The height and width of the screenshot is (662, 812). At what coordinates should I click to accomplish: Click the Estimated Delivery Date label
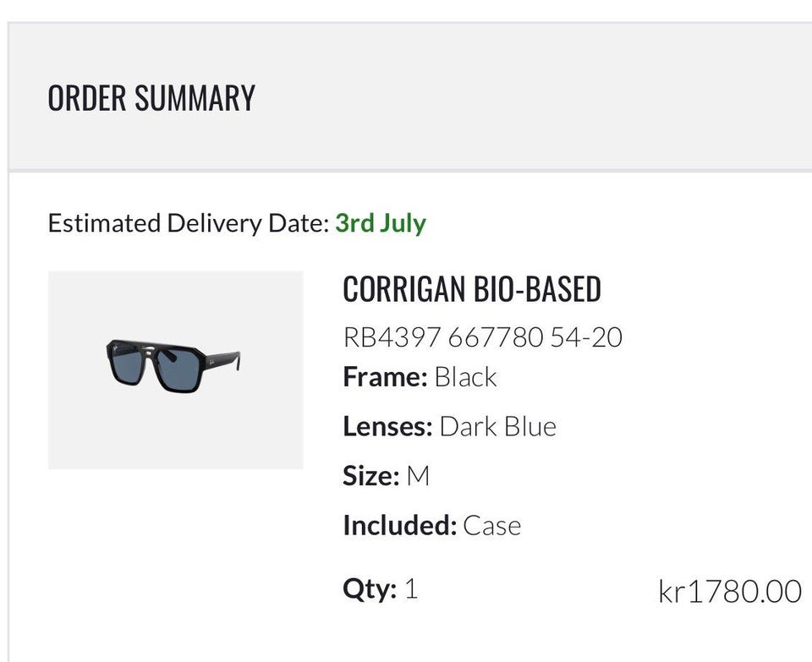pyautogui.click(x=189, y=223)
